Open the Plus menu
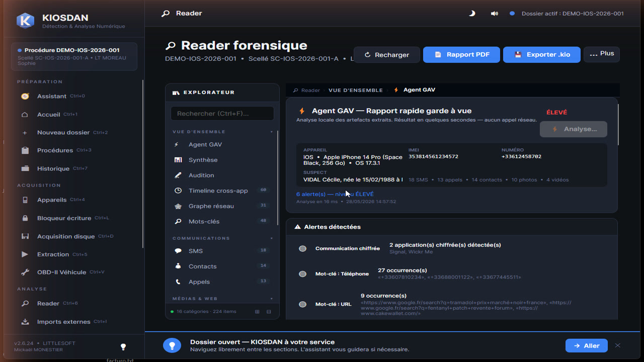 click(x=602, y=54)
